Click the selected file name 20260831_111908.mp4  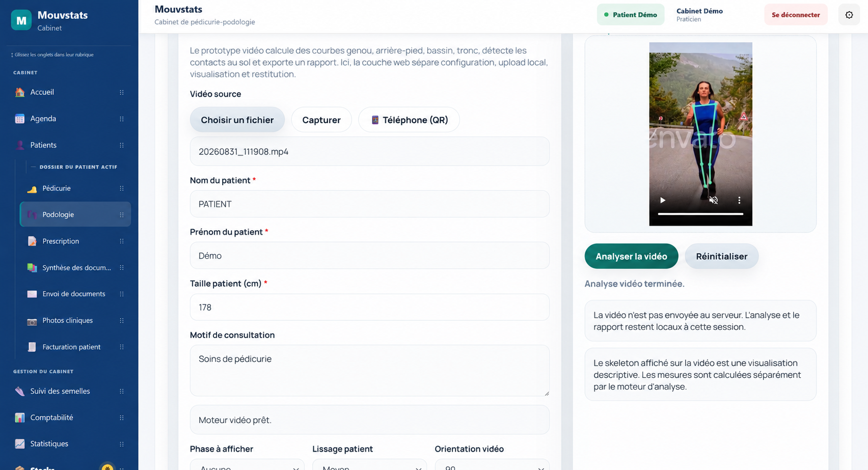pyautogui.click(x=243, y=151)
